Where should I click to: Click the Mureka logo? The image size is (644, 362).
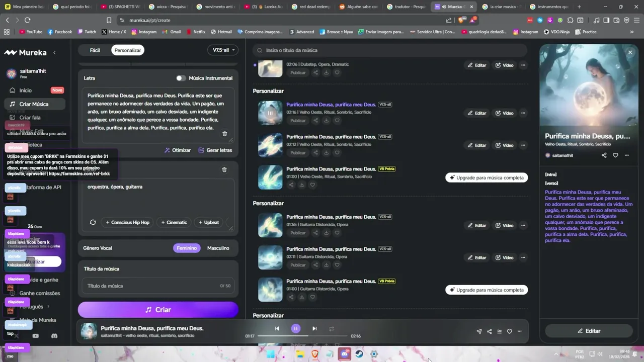click(x=25, y=52)
